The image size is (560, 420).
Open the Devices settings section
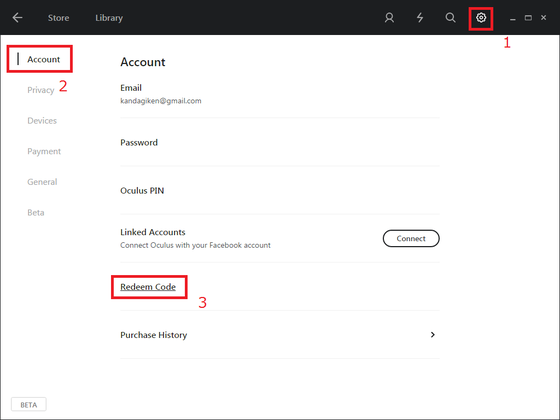coord(42,121)
